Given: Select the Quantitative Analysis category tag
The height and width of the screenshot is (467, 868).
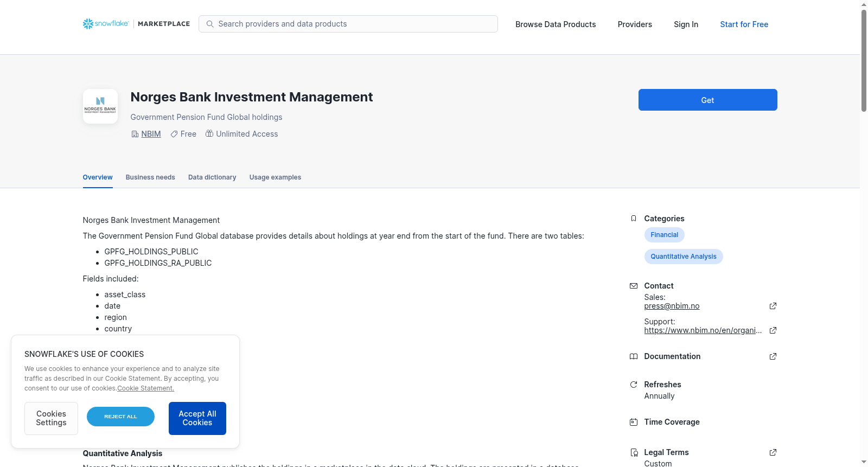Looking at the screenshot, I should [x=683, y=257].
